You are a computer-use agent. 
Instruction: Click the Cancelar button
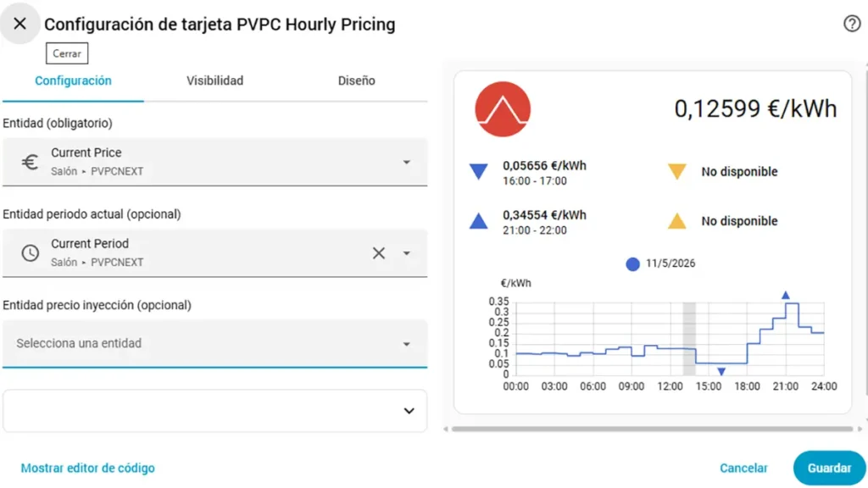coord(743,468)
